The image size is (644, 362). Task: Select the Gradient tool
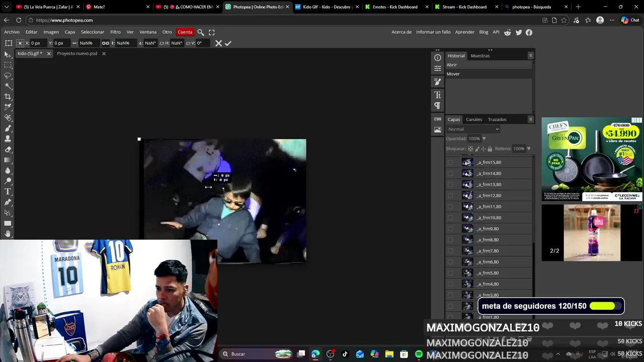pyautogui.click(x=8, y=160)
